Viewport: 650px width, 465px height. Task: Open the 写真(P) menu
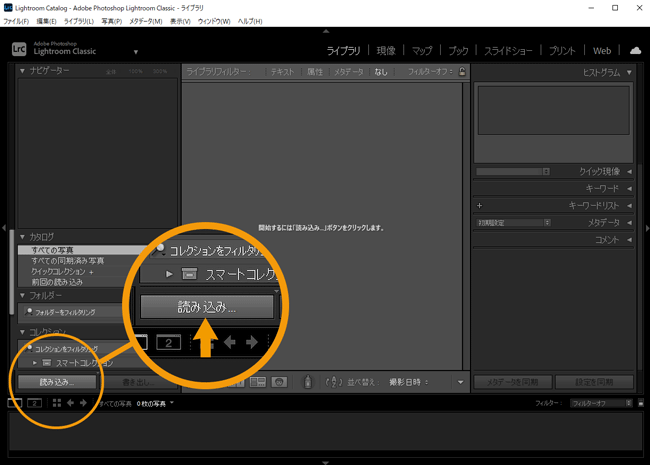pyautogui.click(x=112, y=21)
